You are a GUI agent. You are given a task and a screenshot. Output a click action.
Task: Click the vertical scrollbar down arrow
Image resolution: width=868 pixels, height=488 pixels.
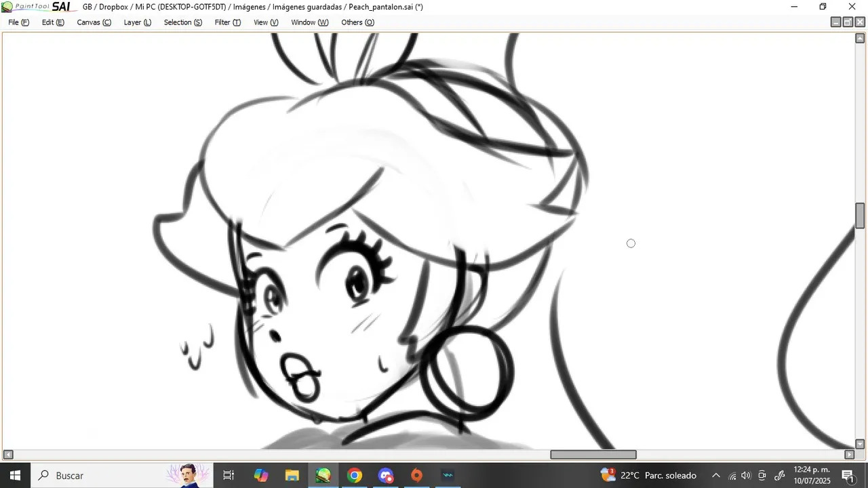(860, 445)
